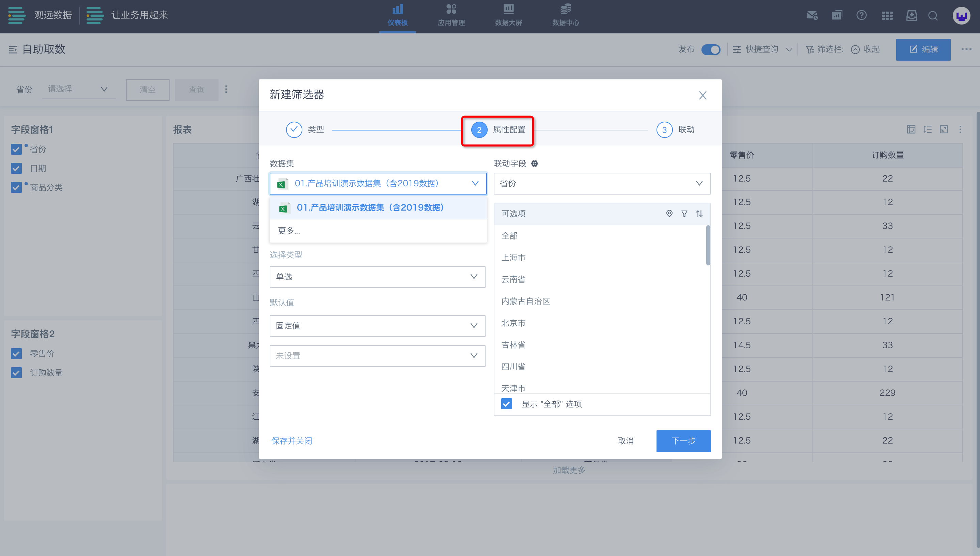980x556 pixels.
Task: Uncheck the 显示 "全部" 选项 checkbox
Action: (x=506, y=404)
